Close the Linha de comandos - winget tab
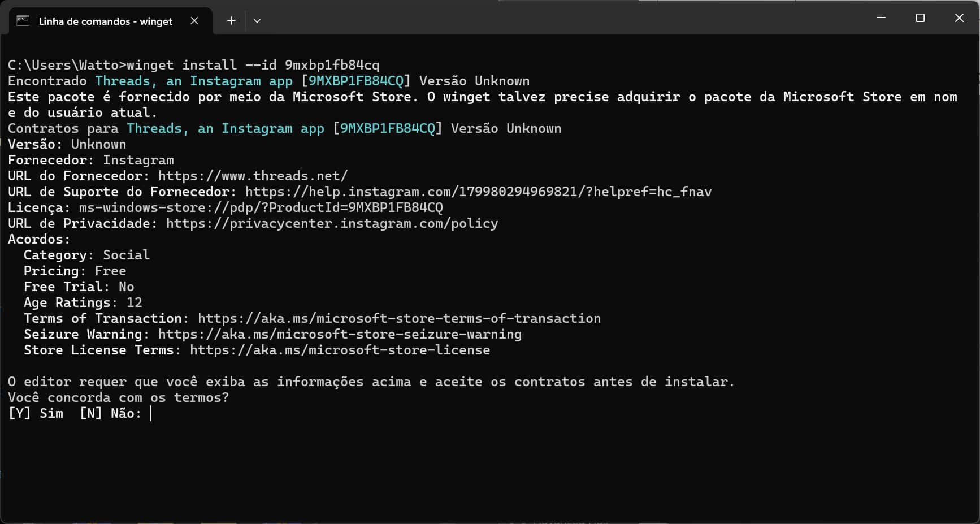 tap(194, 21)
